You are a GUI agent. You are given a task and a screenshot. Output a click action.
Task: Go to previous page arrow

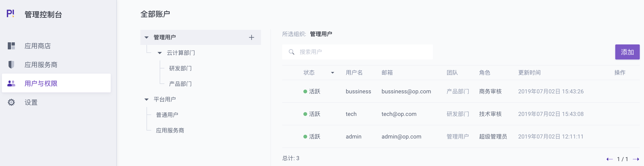point(610,159)
